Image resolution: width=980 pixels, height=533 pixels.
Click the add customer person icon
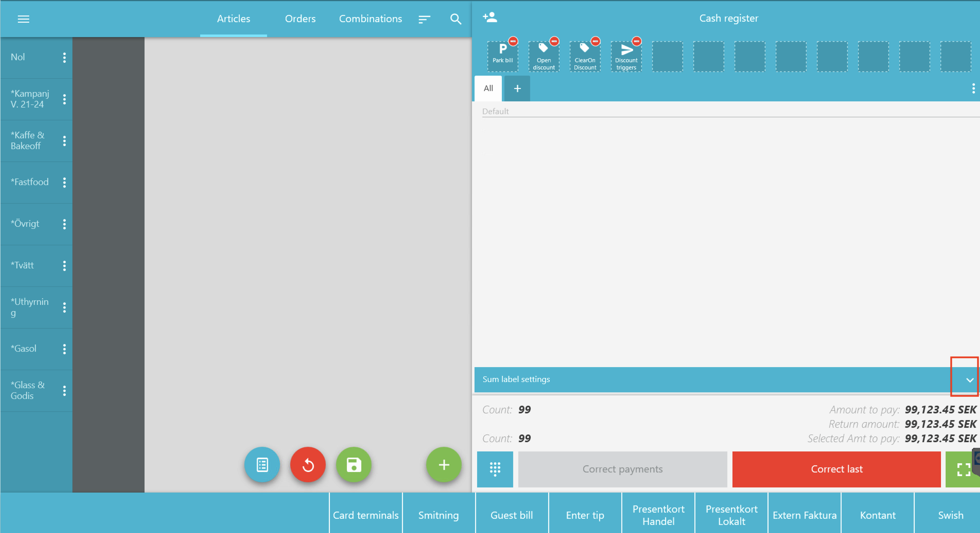click(490, 18)
